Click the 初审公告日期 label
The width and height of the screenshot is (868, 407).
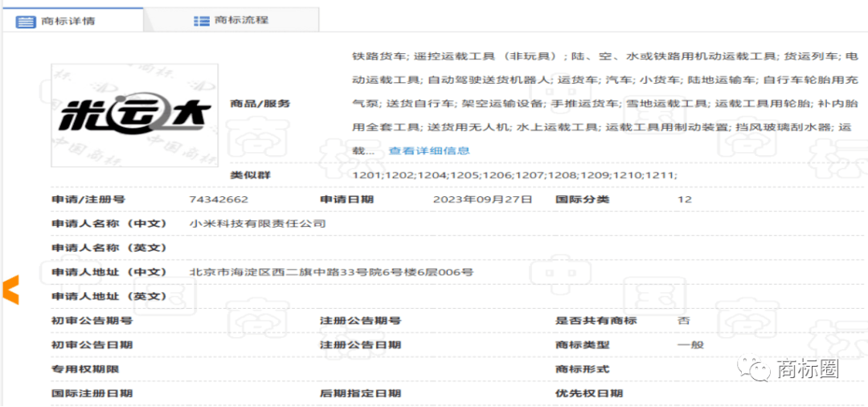pyautogui.click(x=92, y=345)
